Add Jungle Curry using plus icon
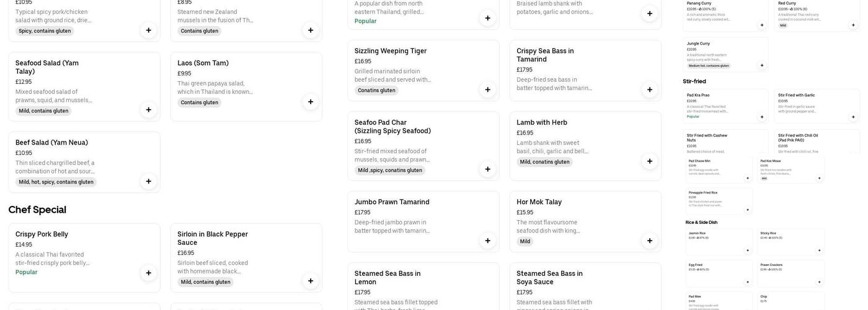 [x=762, y=65]
